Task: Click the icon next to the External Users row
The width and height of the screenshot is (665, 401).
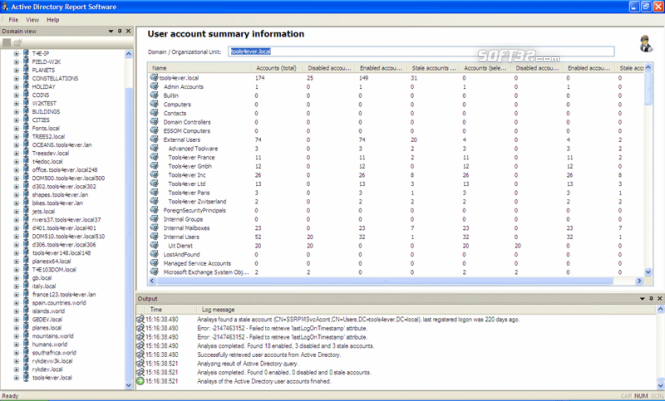Action: [156, 140]
